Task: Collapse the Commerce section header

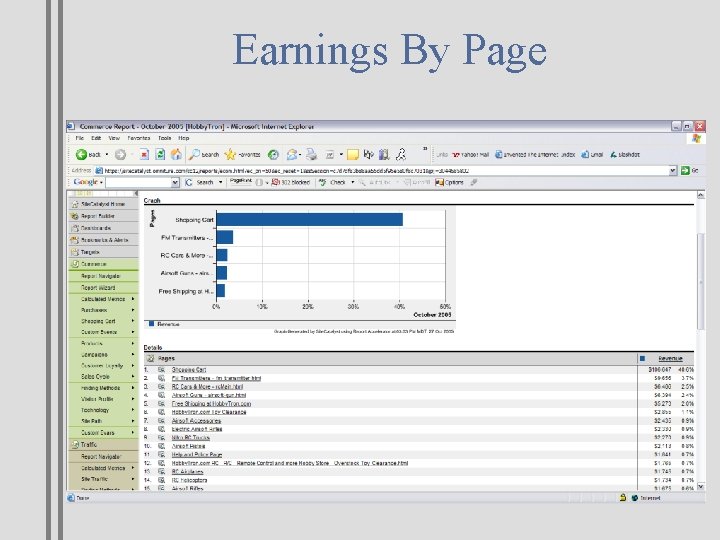Action: [103, 264]
